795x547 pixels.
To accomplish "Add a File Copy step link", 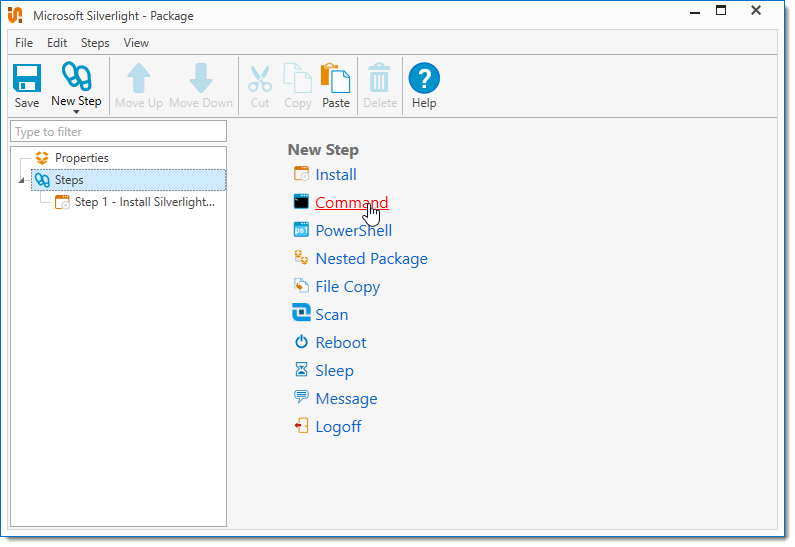I will click(347, 286).
